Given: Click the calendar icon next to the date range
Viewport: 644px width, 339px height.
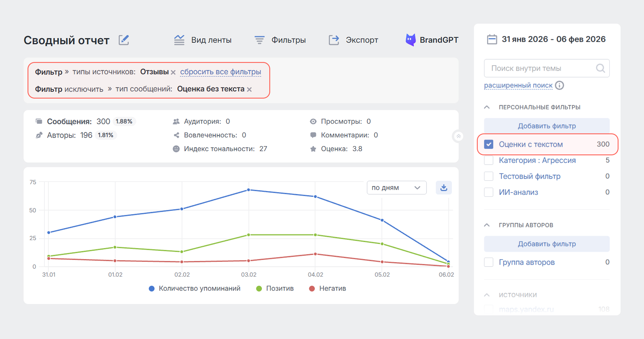Looking at the screenshot, I should [492, 39].
